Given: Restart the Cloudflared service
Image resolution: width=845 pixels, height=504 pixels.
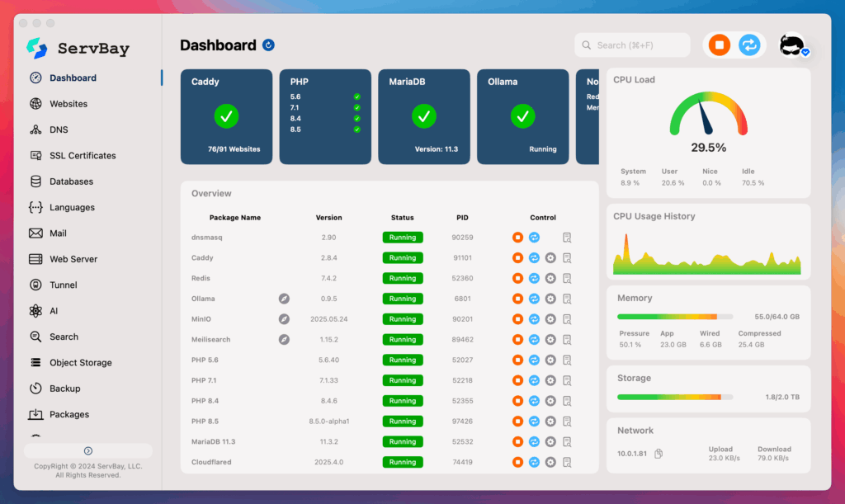Looking at the screenshot, I should point(534,462).
